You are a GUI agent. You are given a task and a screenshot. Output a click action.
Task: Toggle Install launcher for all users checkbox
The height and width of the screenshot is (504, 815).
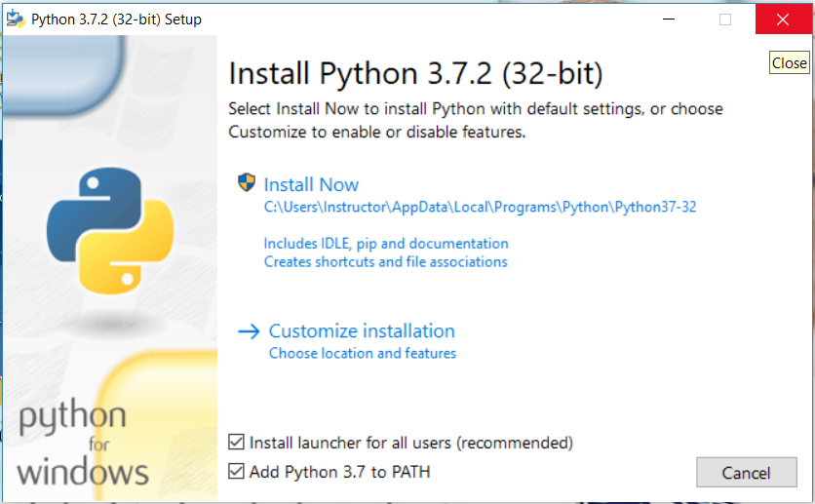(x=236, y=443)
